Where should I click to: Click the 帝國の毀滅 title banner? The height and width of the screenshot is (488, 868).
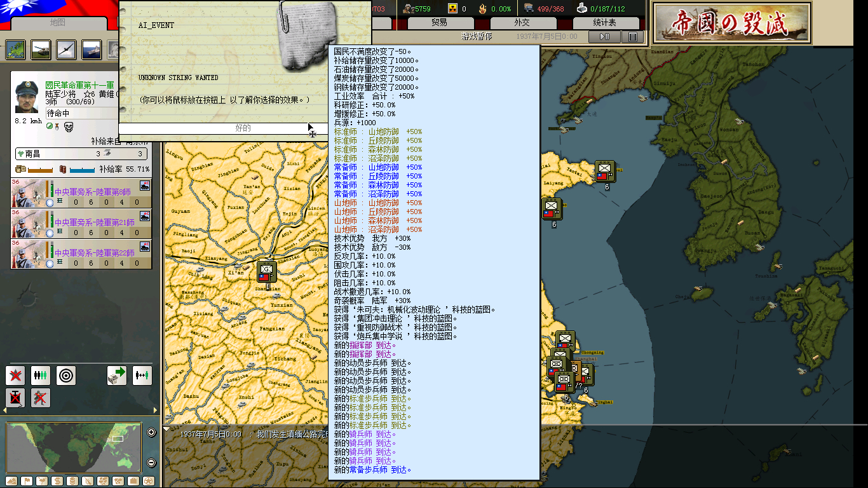tap(732, 24)
